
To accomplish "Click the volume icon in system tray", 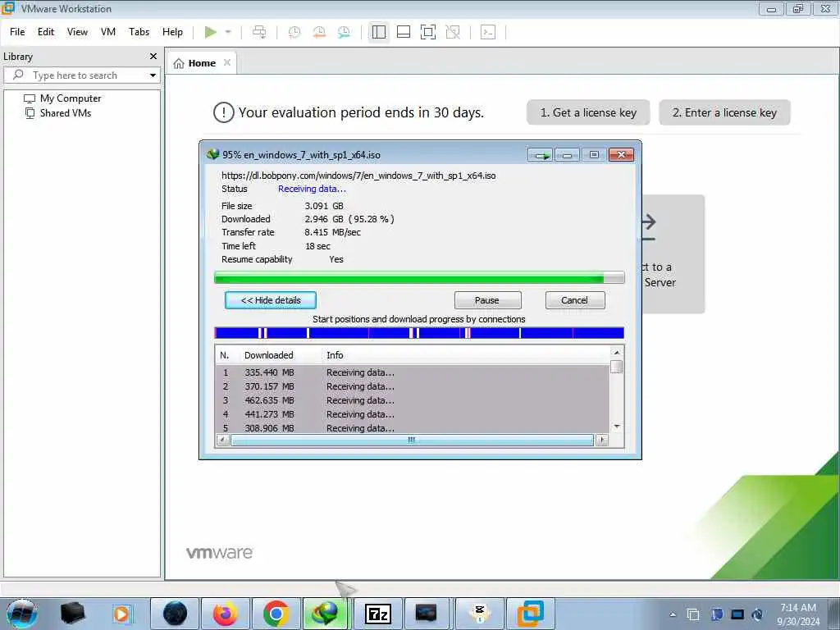I will click(757, 614).
